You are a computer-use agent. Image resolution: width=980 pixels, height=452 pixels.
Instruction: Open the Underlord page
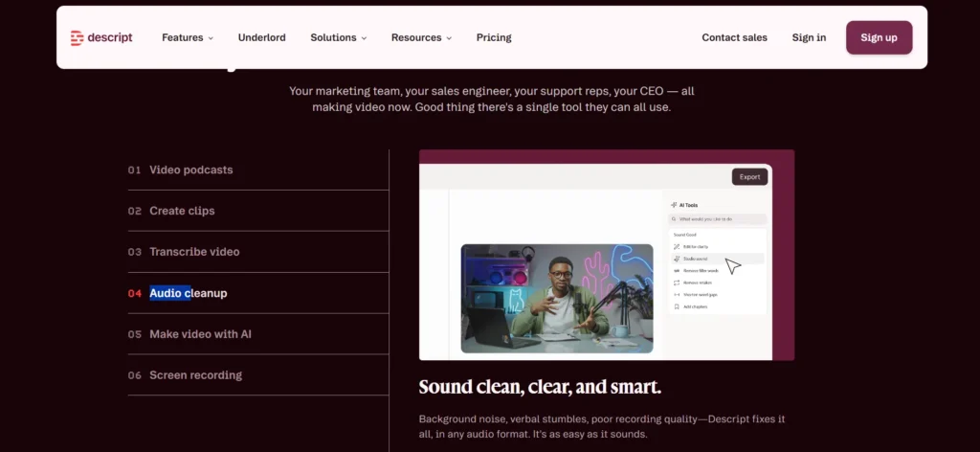click(262, 37)
